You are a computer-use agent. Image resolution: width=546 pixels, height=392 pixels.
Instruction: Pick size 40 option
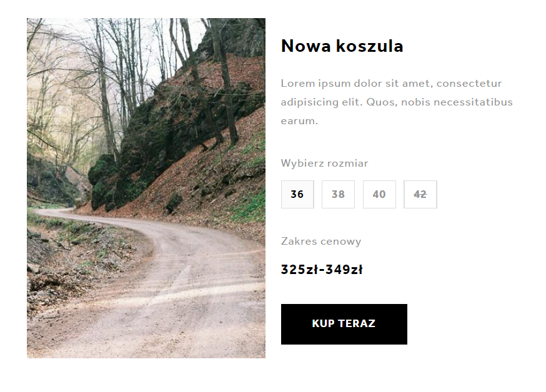click(379, 194)
